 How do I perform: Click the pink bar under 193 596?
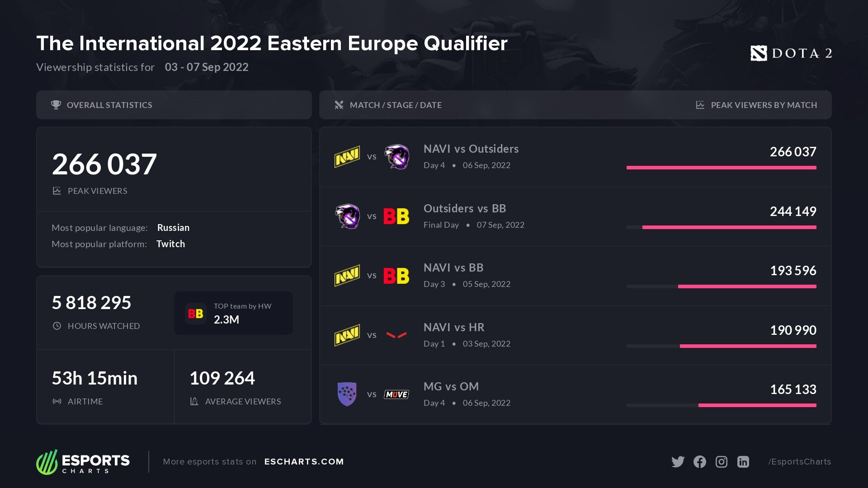747,286
